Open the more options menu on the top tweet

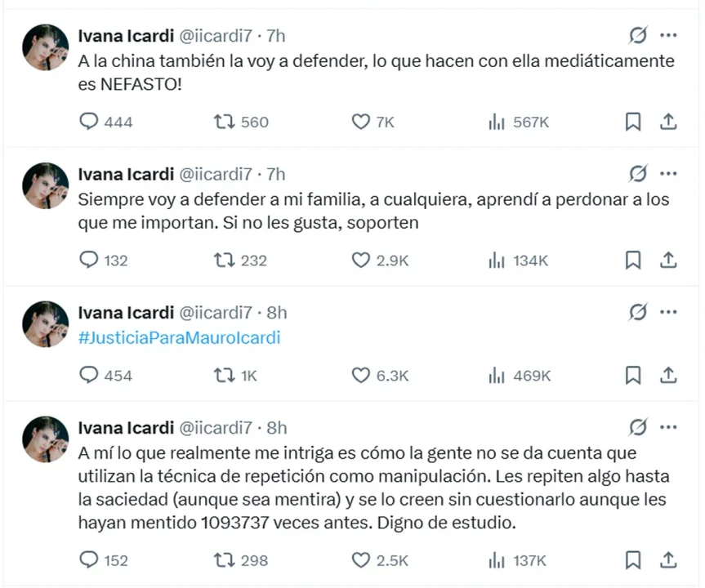[x=669, y=35]
